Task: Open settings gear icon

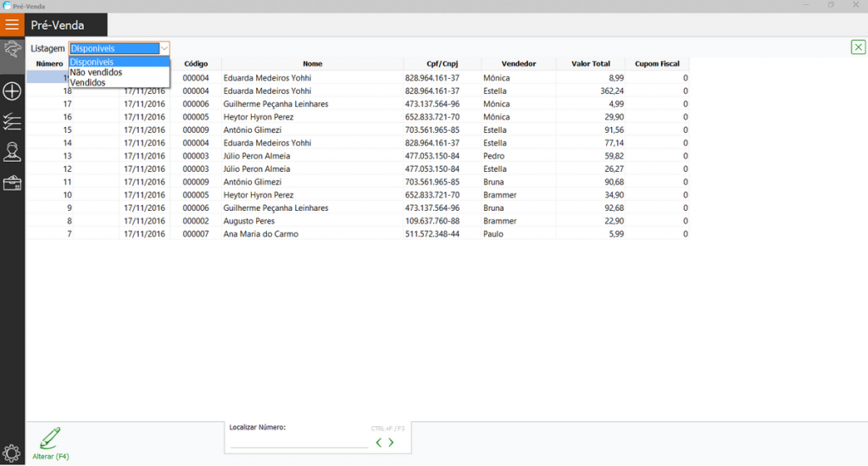Action: pos(12,453)
